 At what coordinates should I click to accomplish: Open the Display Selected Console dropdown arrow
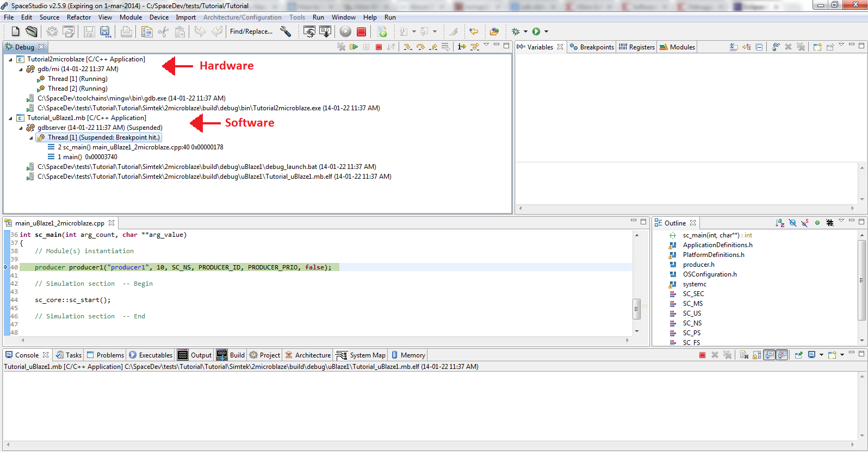click(x=821, y=355)
